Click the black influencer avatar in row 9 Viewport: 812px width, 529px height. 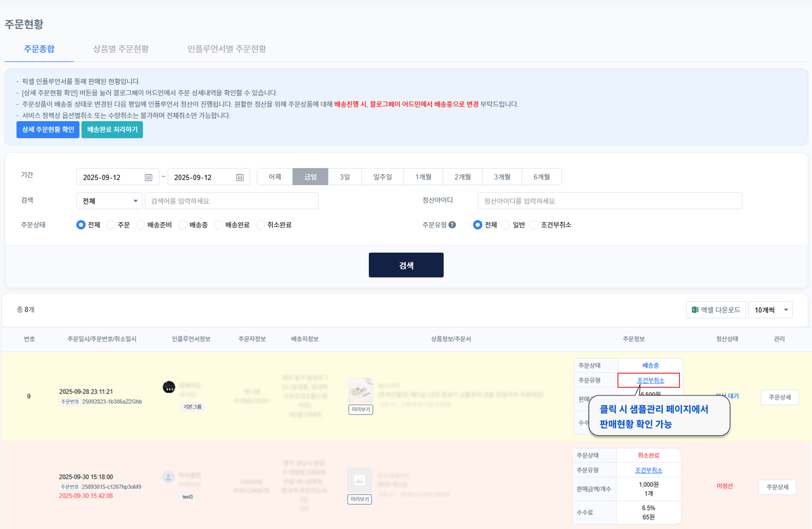(x=169, y=387)
